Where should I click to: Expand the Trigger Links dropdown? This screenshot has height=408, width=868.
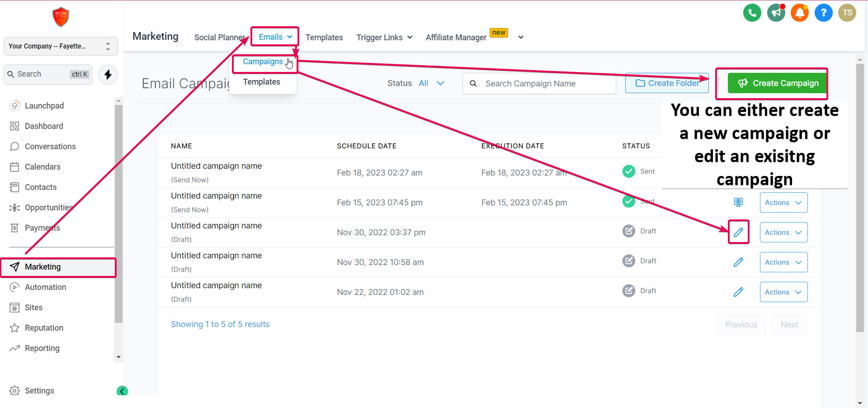pyautogui.click(x=384, y=38)
